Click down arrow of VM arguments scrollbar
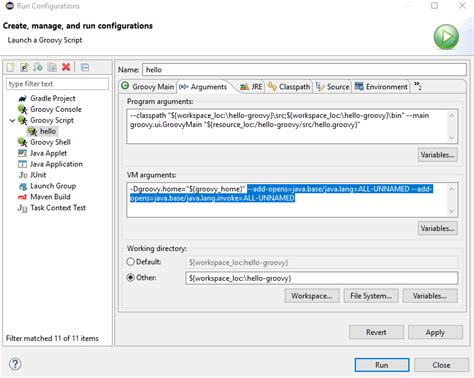 452,211
